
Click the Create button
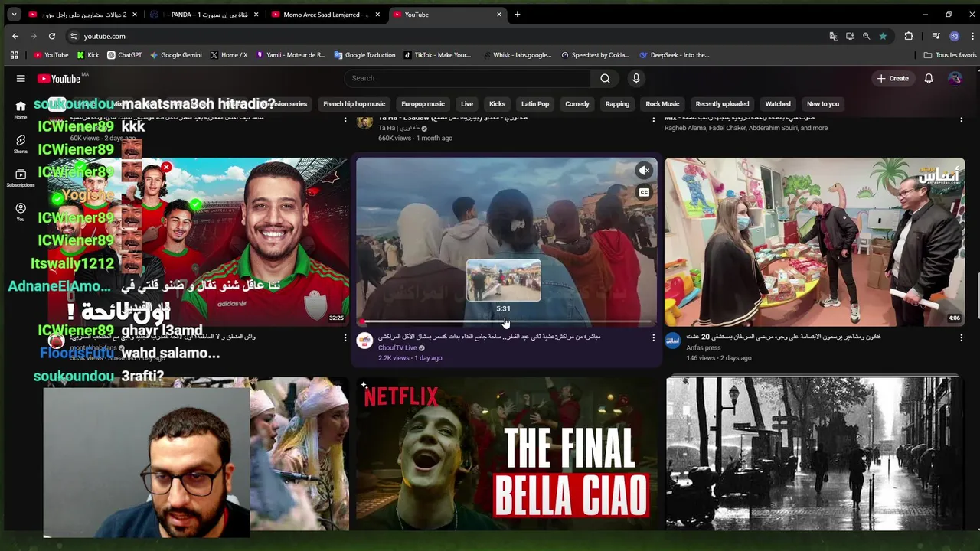click(x=893, y=78)
